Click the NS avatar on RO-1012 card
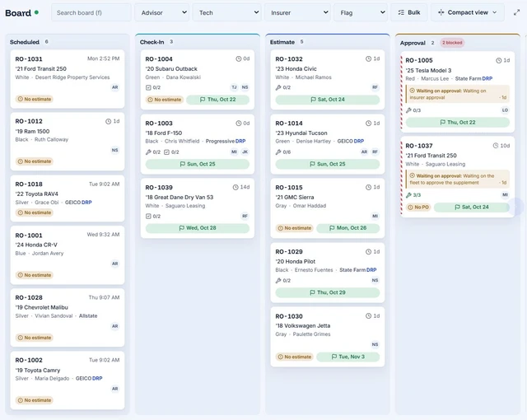 pyautogui.click(x=115, y=150)
